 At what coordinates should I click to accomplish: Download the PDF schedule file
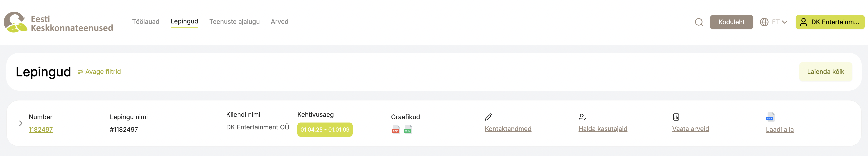point(396,130)
